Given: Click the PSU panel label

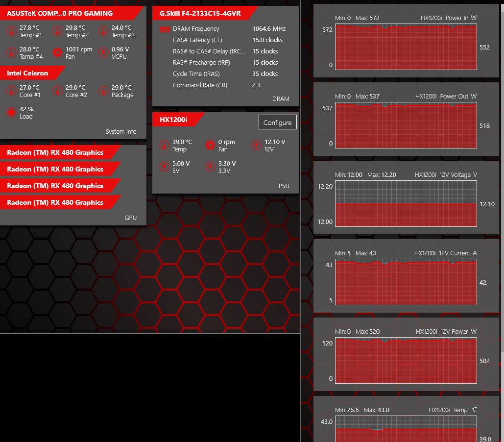Looking at the screenshot, I should [x=284, y=186].
